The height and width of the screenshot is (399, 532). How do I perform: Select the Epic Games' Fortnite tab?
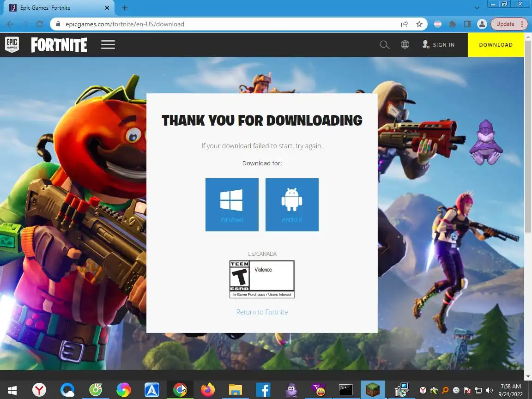59,8
